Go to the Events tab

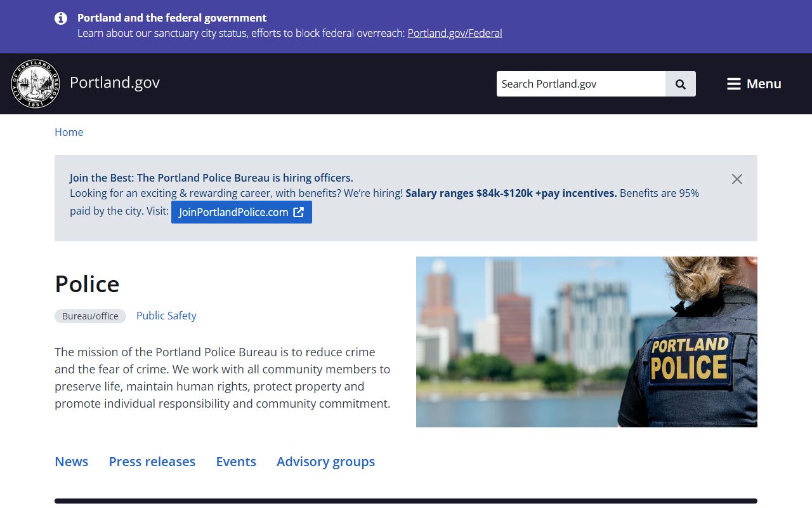[236, 462]
